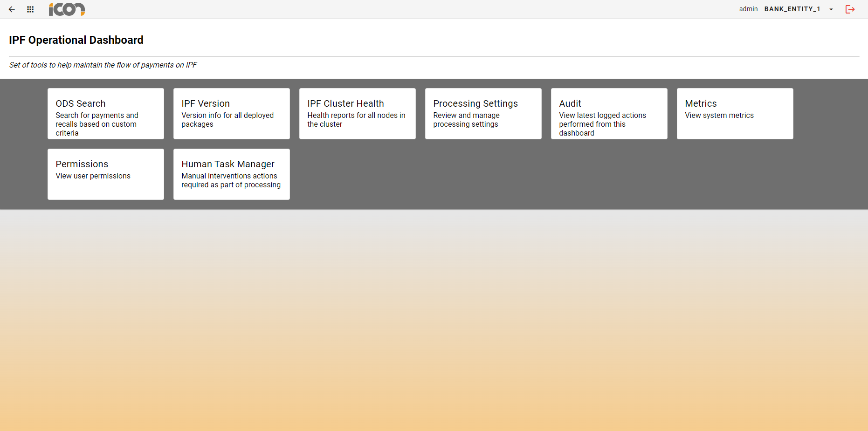Open IPF Version package information
Image resolution: width=868 pixels, height=431 pixels.
point(231,113)
